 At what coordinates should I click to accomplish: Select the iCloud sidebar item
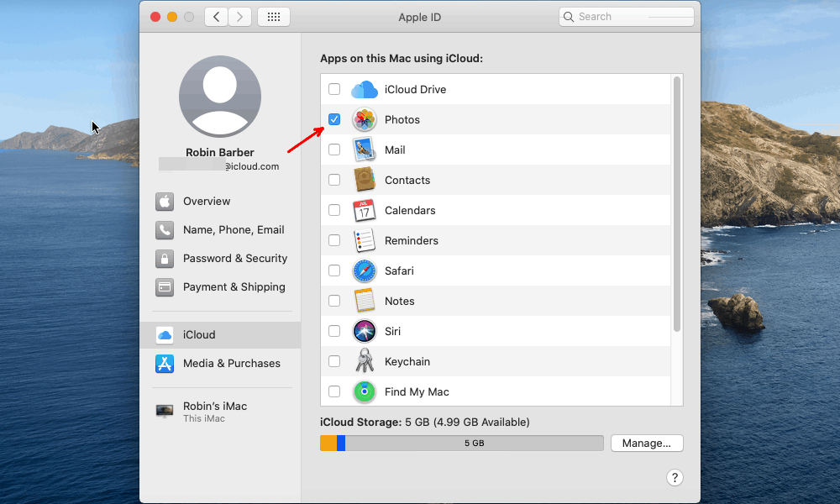pyautogui.click(x=220, y=335)
